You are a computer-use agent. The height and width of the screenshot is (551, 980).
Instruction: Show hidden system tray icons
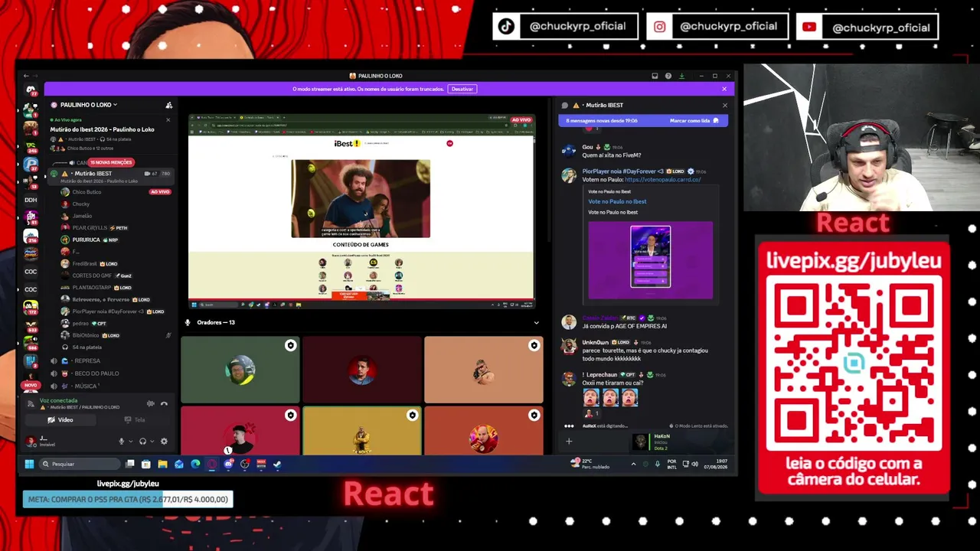tap(633, 464)
